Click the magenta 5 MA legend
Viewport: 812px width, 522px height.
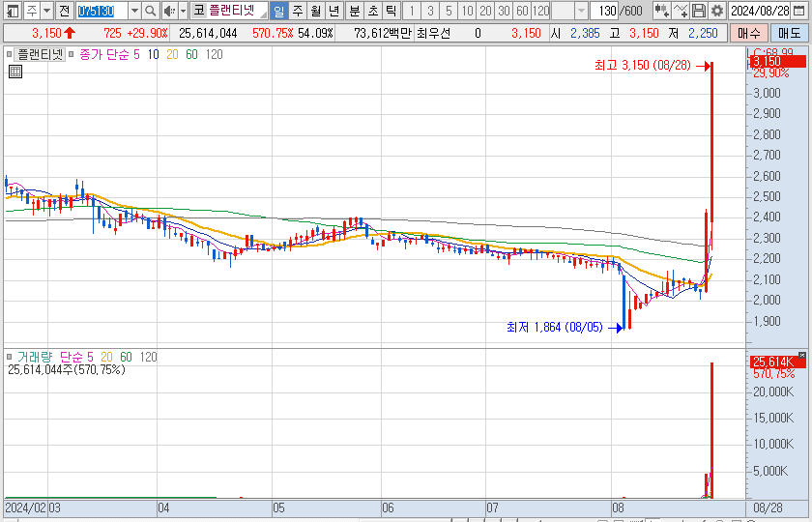(x=136, y=54)
